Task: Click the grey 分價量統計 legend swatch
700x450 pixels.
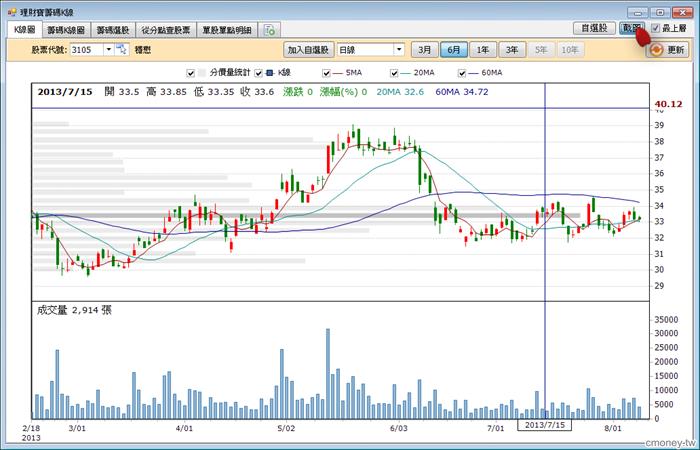Action: [202, 72]
